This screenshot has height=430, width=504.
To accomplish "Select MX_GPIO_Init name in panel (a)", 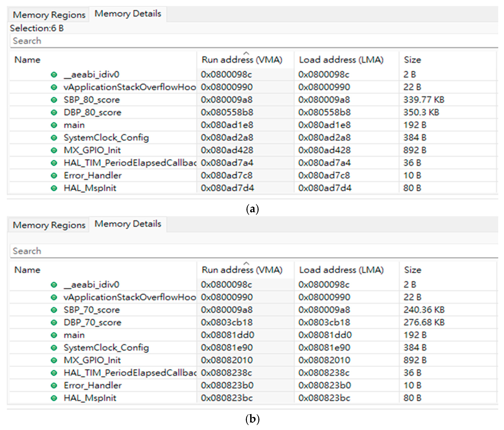I will 92,150.
